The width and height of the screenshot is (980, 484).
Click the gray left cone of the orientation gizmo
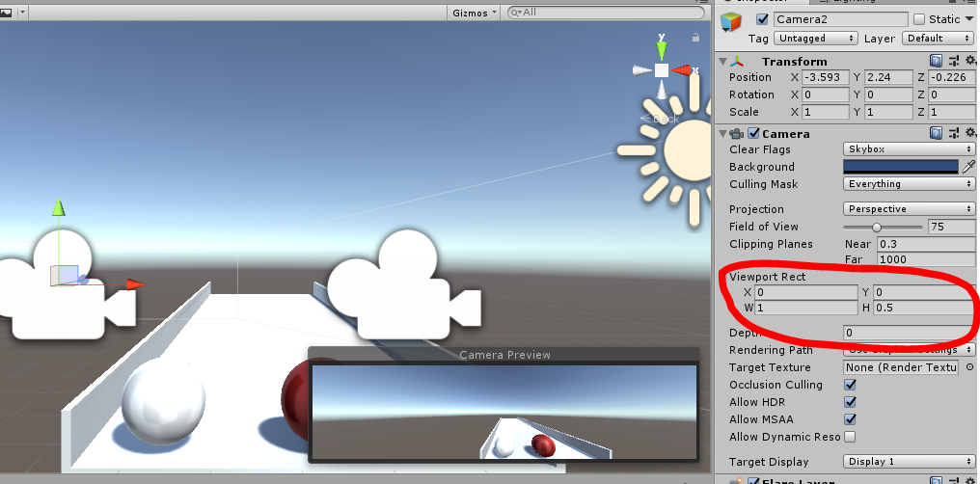tap(641, 70)
